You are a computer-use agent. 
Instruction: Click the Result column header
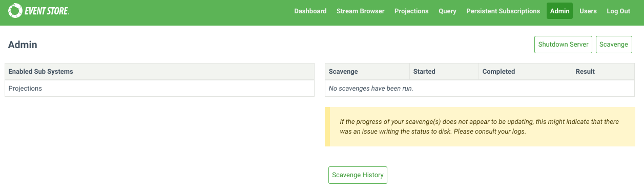pos(603,72)
